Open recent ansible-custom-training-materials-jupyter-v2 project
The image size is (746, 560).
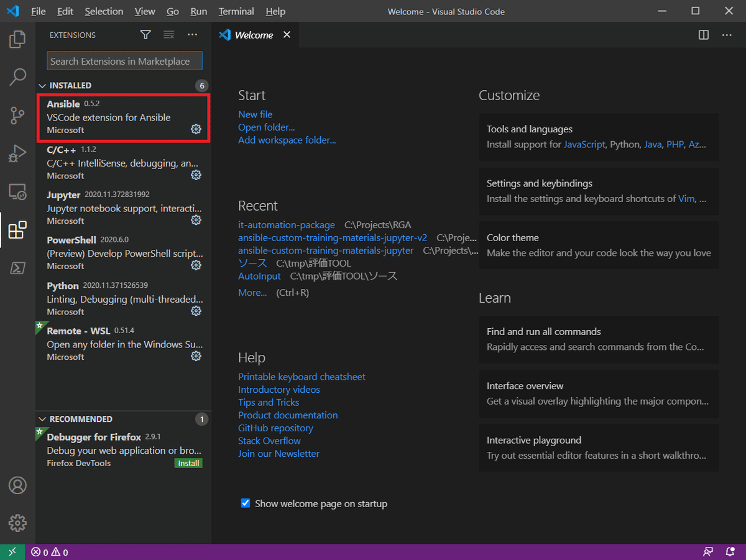(x=333, y=238)
